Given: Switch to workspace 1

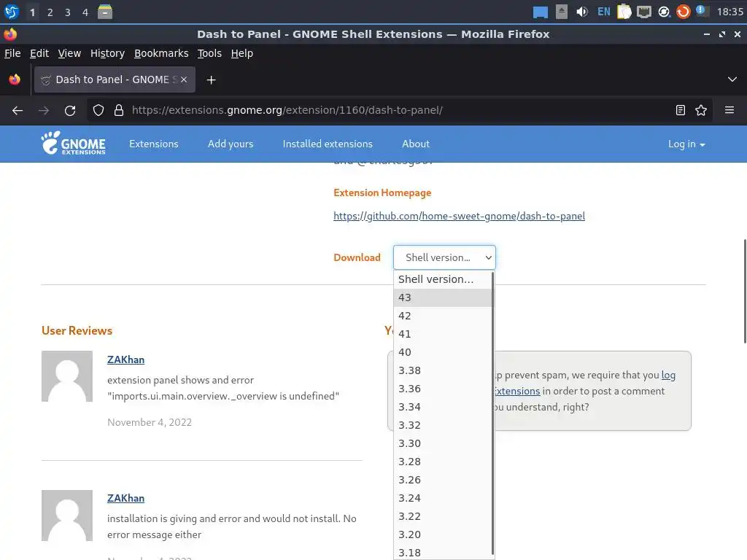Looking at the screenshot, I should [x=32, y=12].
